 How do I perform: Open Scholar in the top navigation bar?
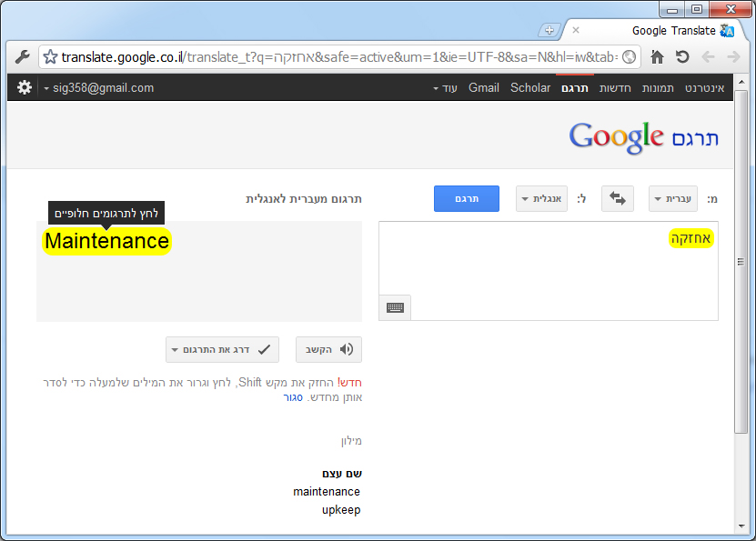530,87
